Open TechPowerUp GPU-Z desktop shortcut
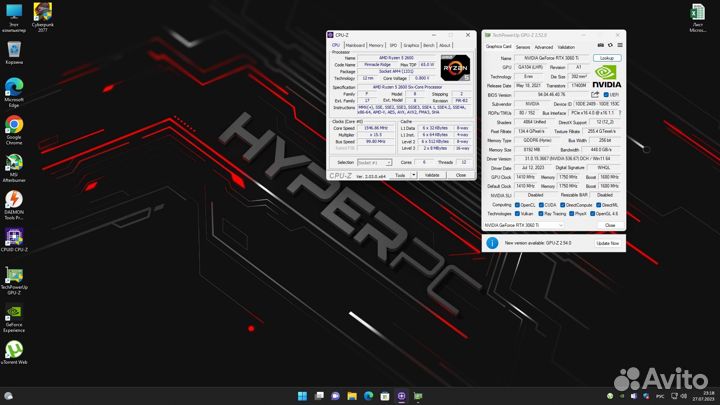The height and width of the screenshot is (405, 720). click(14, 281)
